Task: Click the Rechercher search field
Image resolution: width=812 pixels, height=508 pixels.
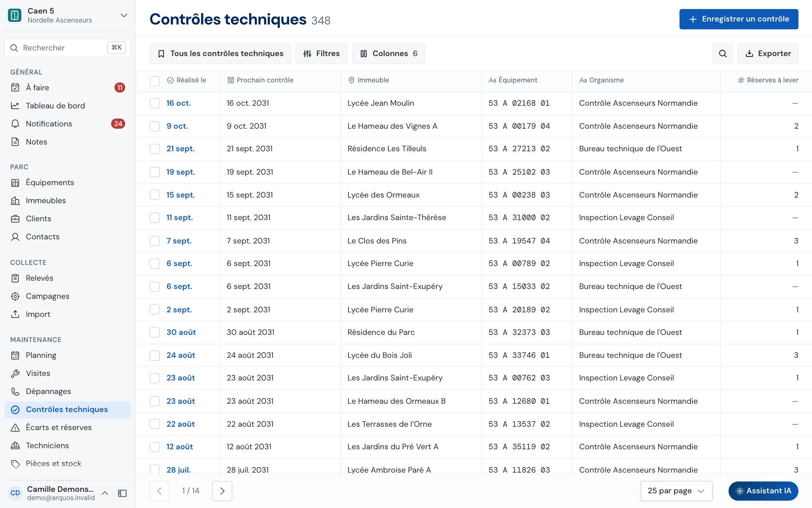Action: (68, 48)
